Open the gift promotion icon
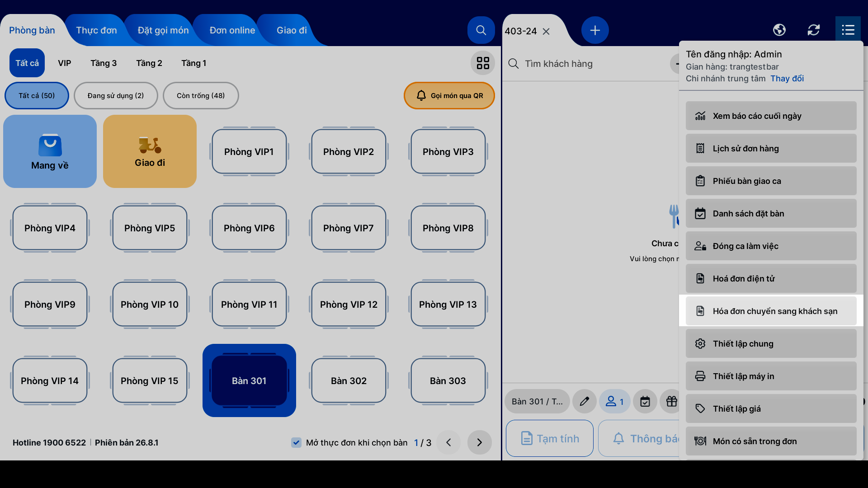The image size is (868, 488). pos(671,401)
